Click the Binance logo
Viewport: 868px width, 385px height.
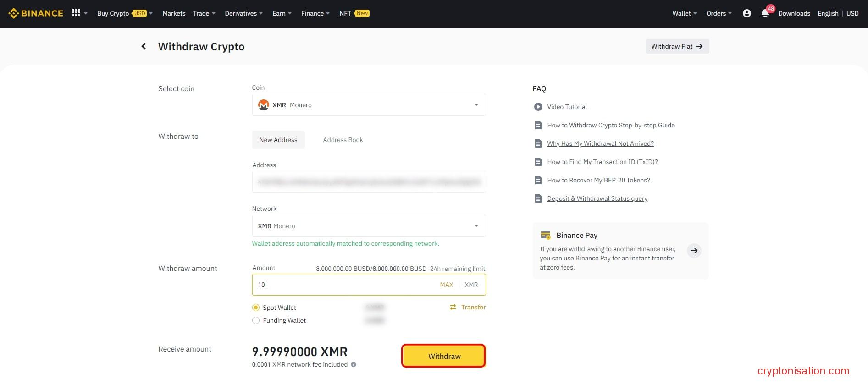pyautogui.click(x=36, y=13)
